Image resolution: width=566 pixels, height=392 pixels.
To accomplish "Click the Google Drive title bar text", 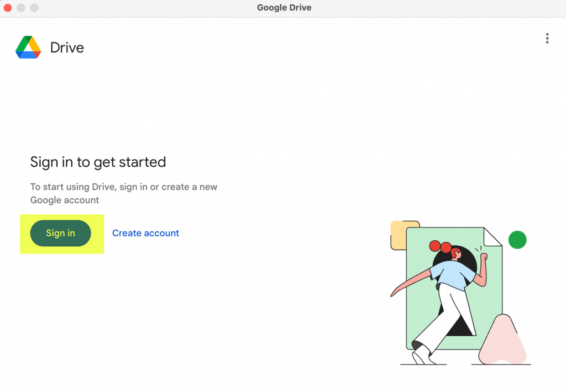I will click(284, 8).
